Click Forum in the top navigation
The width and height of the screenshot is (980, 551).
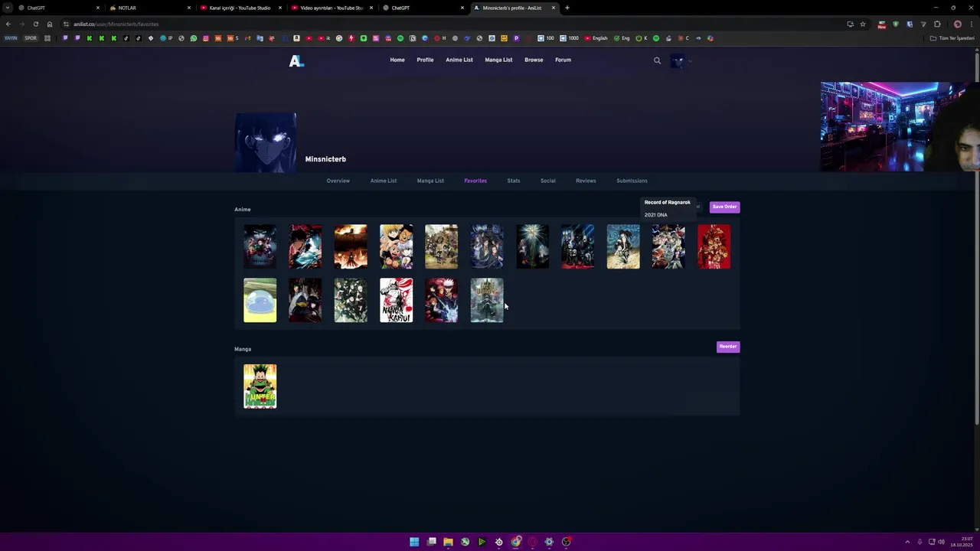coord(563,60)
